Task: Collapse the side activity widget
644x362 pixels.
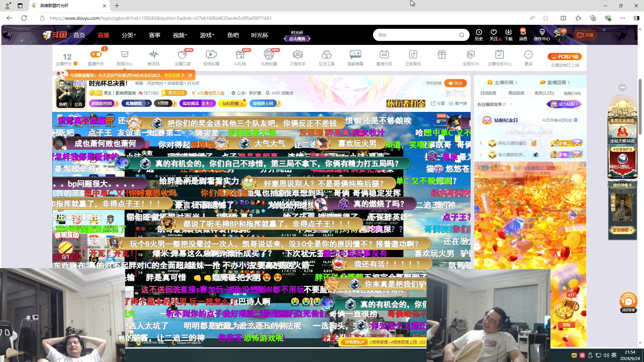Action: (623, 87)
